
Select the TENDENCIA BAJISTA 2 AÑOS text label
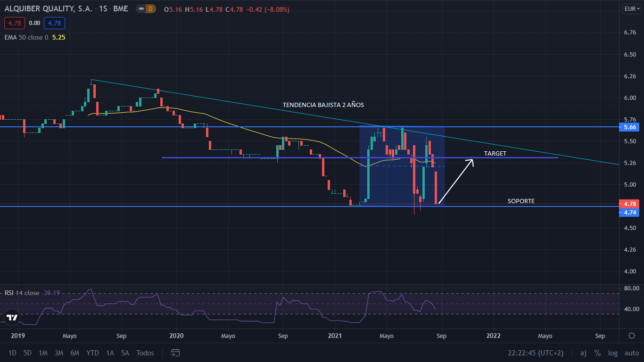323,105
